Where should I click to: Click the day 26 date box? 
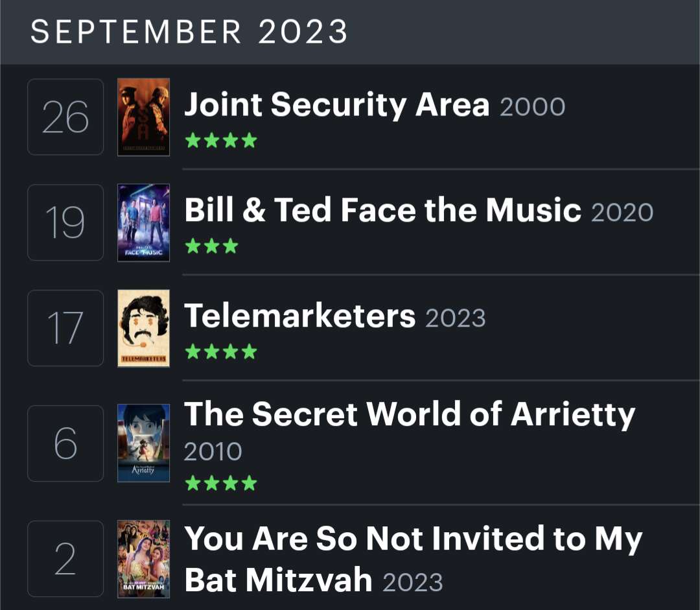point(65,117)
